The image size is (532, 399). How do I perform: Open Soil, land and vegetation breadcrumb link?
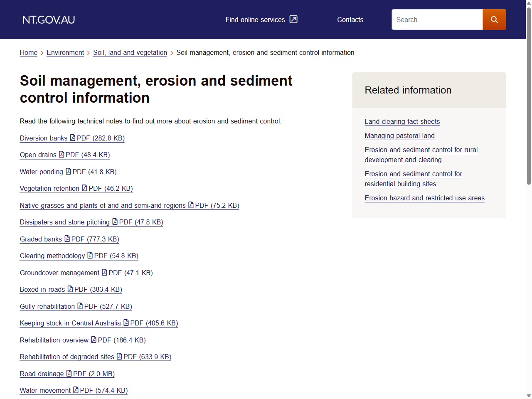pyautogui.click(x=130, y=53)
